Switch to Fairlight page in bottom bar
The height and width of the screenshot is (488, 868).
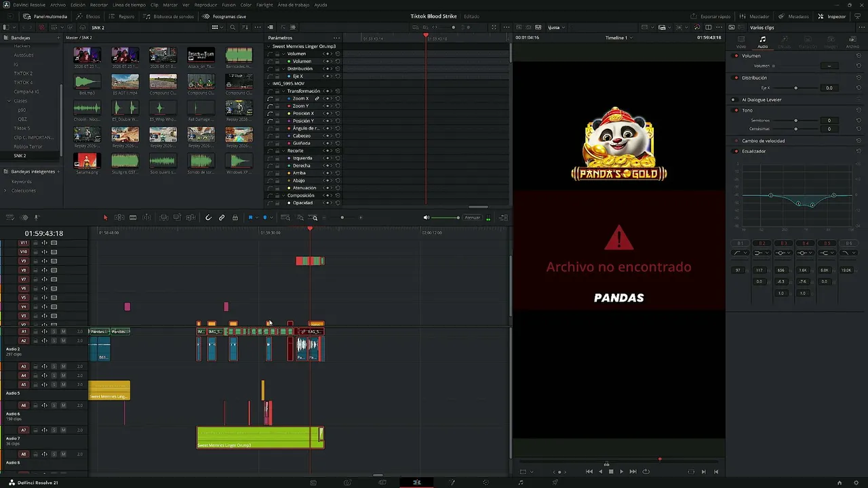pyautogui.click(x=521, y=483)
